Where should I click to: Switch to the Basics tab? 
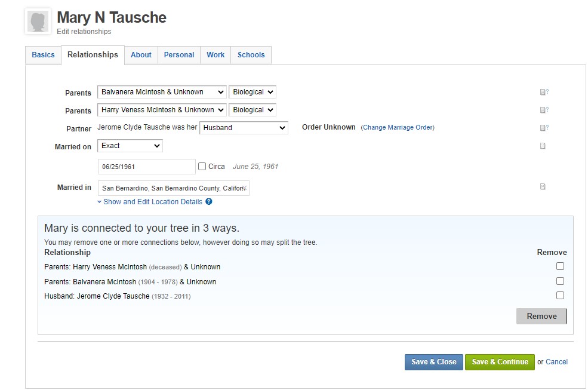click(x=43, y=55)
